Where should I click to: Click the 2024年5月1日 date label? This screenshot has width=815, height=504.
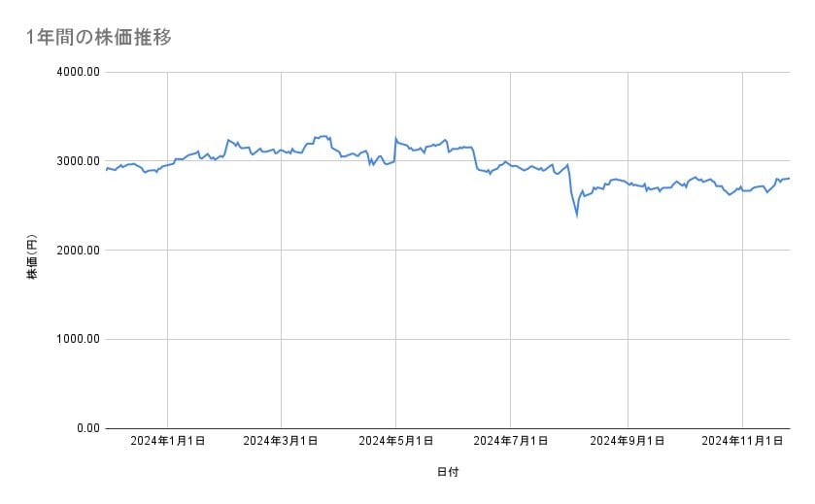[x=395, y=441]
